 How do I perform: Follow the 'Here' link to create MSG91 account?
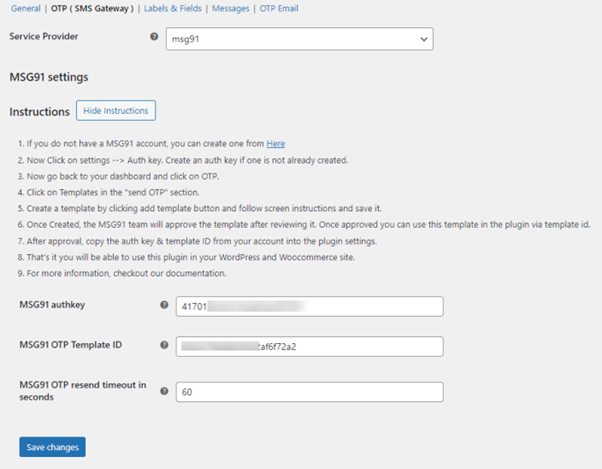[275, 143]
